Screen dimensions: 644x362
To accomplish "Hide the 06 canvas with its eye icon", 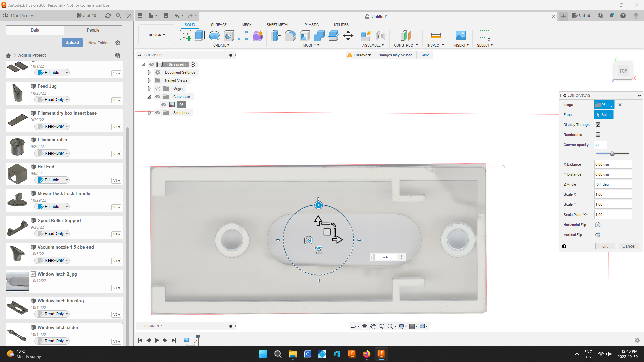I will [164, 105].
